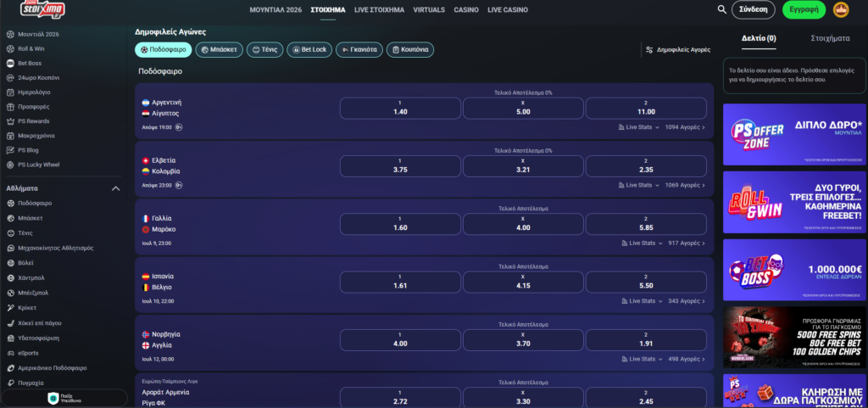Open Bet Boss 1.000.000€ banner
The image size is (868, 408).
[x=794, y=270]
